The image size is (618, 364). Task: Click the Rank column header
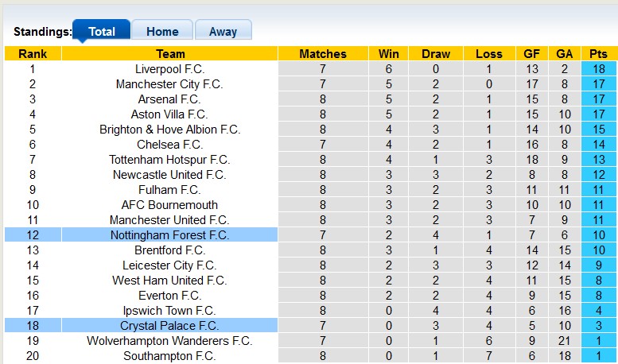pyautogui.click(x=33, y=54)
